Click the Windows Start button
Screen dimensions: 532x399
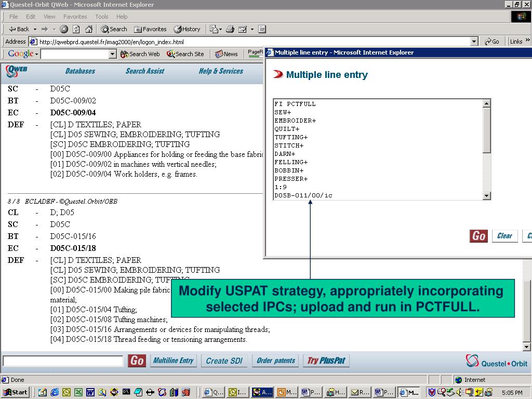pos(16,392)
